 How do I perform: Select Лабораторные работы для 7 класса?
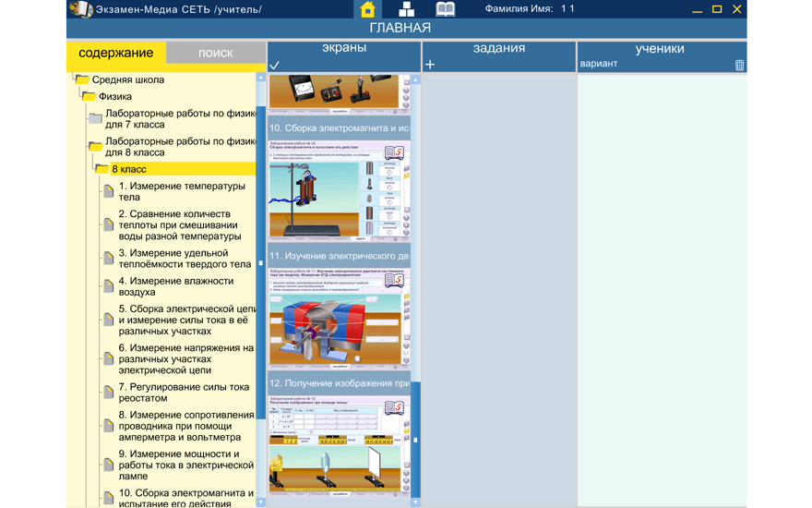[180, 119]
